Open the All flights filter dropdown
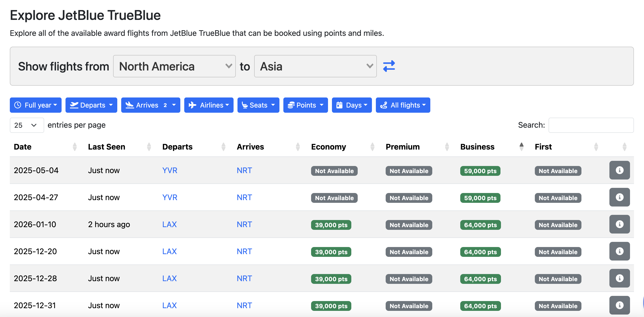This screenshot has width=644, height=317. click(x=403, y=105)
